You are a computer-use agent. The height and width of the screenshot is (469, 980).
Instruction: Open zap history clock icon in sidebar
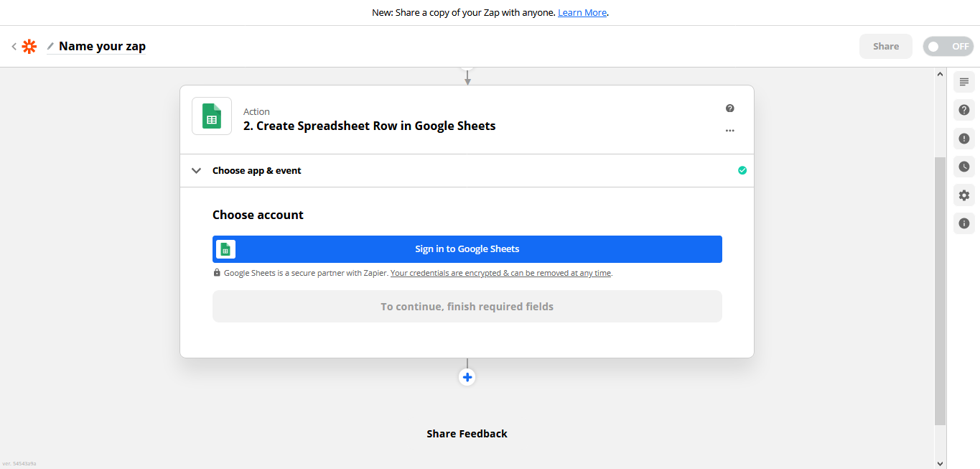963,167
